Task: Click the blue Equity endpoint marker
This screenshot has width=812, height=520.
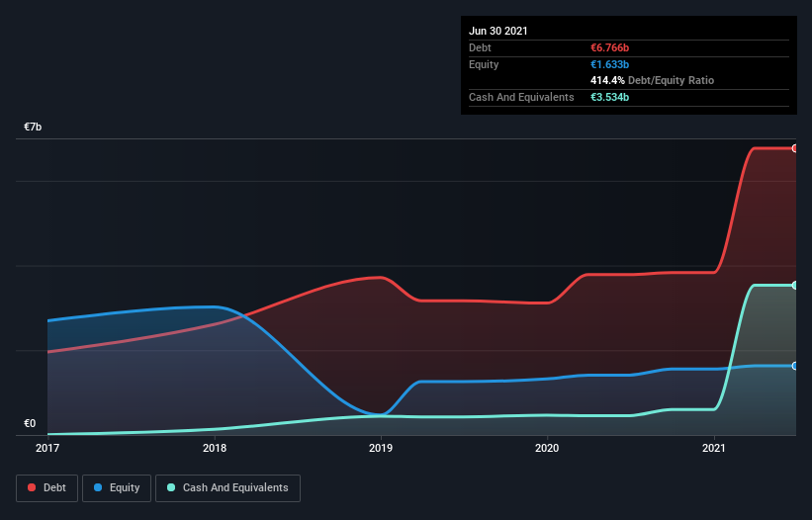Action: 795,366
